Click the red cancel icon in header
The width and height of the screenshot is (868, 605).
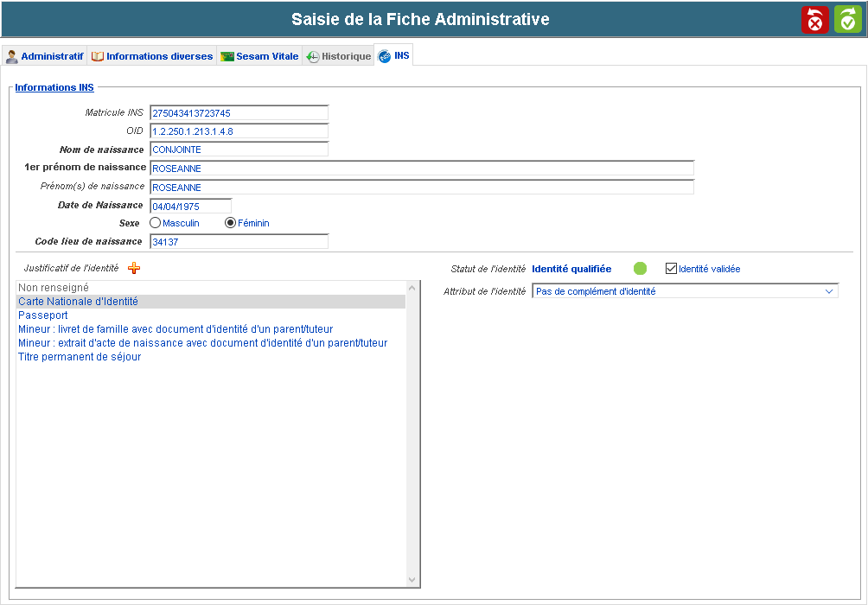click(x=814, y=19)
